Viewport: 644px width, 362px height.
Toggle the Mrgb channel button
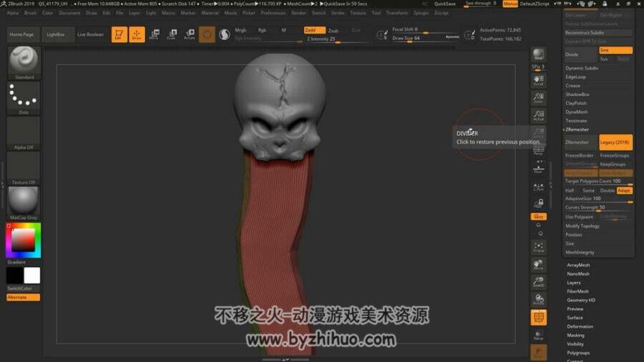[x=240, y=30]
